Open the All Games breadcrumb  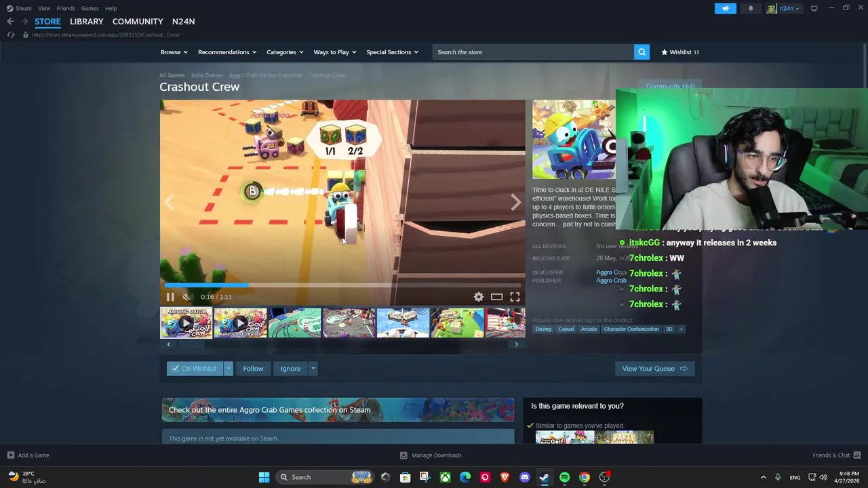point(172,75)
